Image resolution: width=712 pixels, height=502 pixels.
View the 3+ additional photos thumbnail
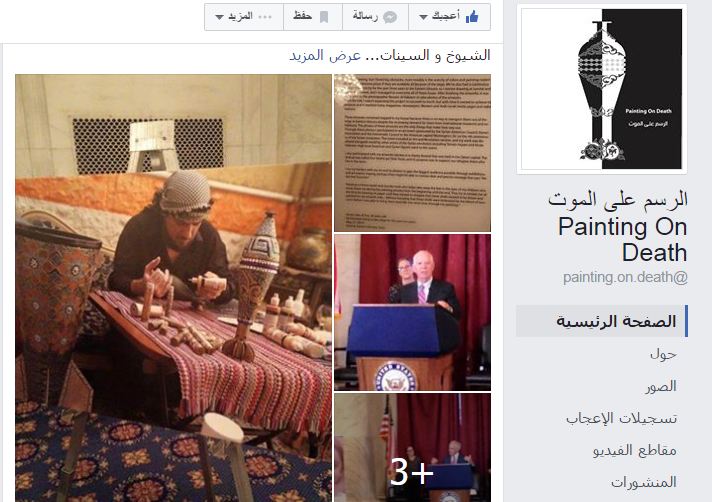click(412, 448)
